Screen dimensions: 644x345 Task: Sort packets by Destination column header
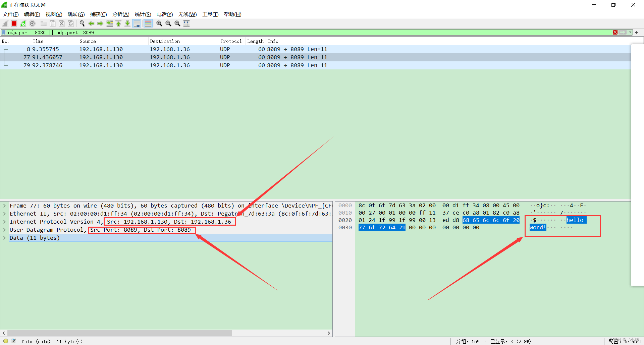183,41
